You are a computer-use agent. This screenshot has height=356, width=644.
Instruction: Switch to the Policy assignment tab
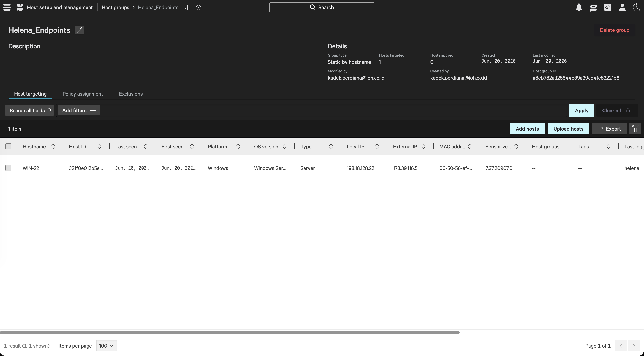point(83,94)
